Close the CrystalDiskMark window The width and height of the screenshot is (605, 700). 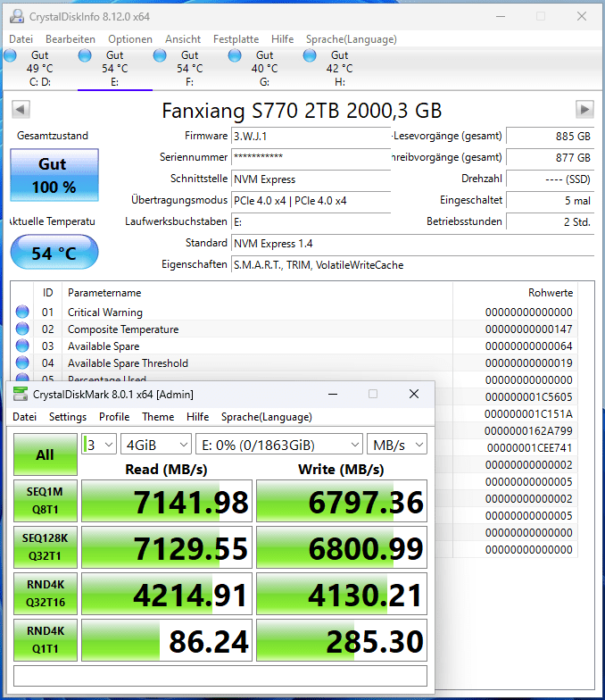click(414, 394)
